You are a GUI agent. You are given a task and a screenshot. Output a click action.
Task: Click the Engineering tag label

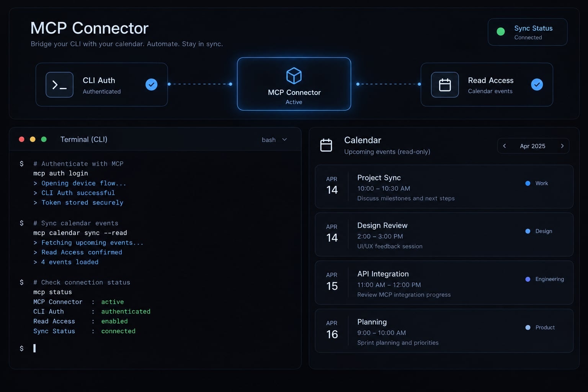pos(550,279)
